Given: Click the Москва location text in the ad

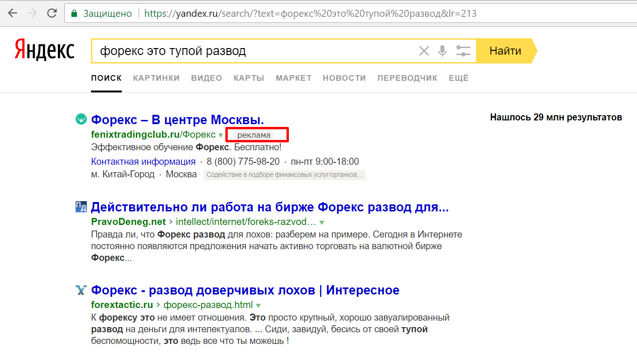Looking at the screenshot, I should [182, 175].
